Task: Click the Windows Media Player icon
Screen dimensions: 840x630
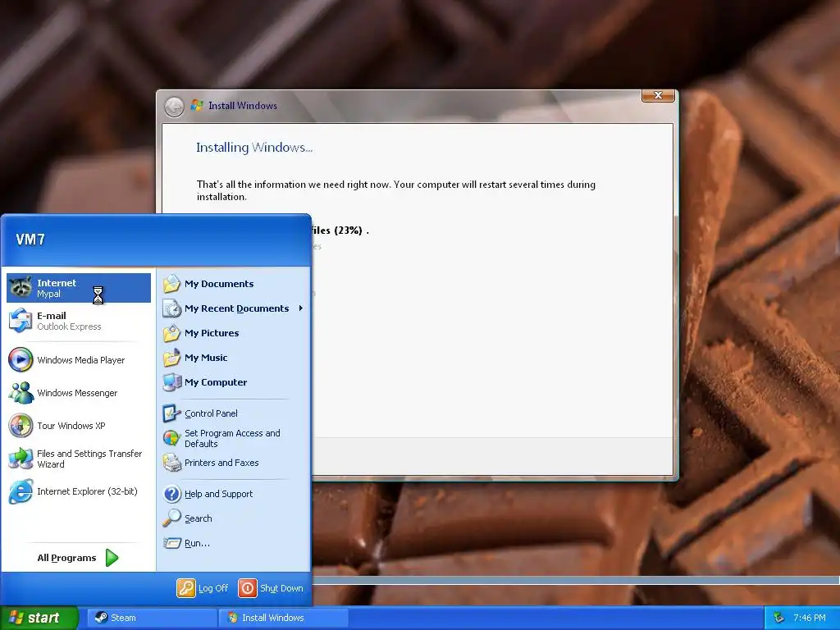Action: (21, 359)
